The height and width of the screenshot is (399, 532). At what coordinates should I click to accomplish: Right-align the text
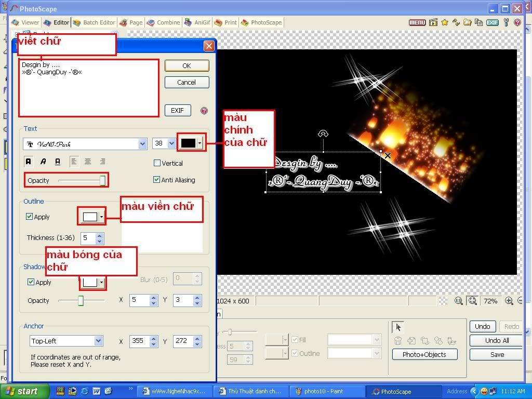[102, 162]
